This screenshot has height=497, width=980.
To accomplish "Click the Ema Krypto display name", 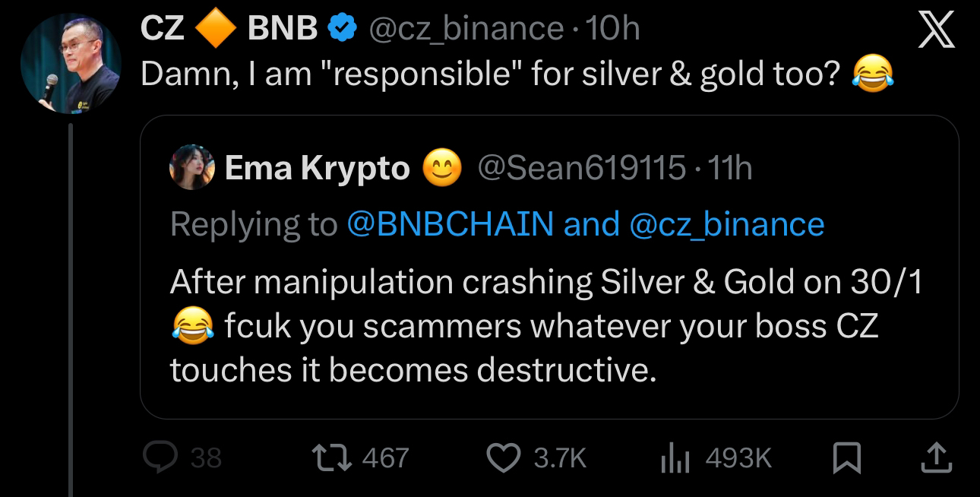I will (317, 168).
